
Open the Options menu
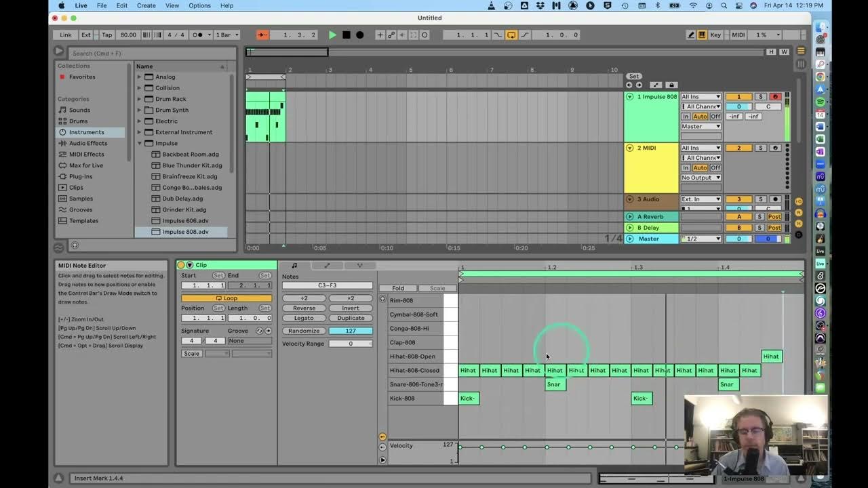pyautogui.click(x=199, y=5)
